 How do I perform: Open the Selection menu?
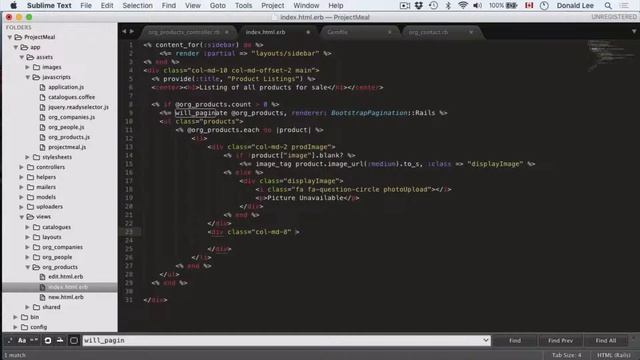[138, 6]
